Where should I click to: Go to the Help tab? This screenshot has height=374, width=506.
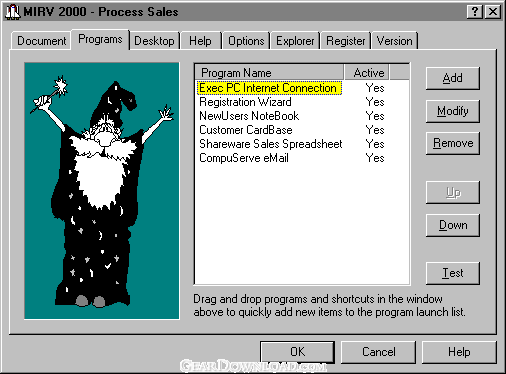click(200, 41)
